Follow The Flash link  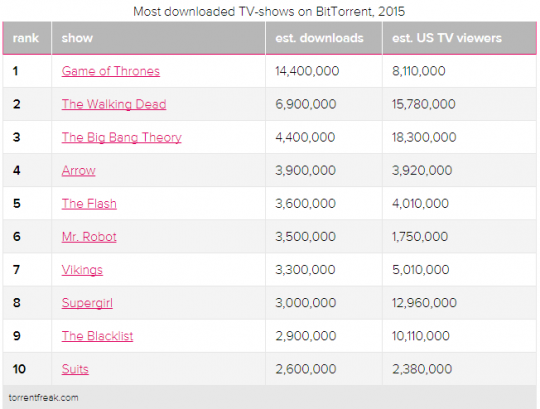(x=89, y=203)
